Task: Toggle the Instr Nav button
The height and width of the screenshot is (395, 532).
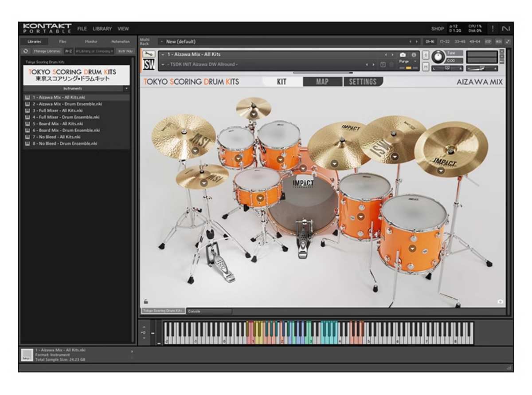Action: (125, 51)
